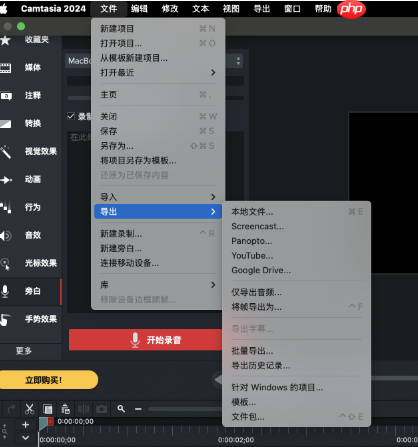The image size is (418, 447).
Task: Choose New Project (新建项目)
Action: (x=158, y=29)
